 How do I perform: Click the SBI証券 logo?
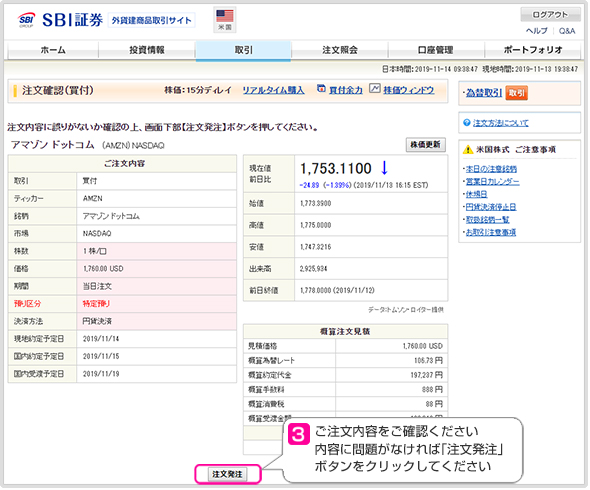[60, 20]
